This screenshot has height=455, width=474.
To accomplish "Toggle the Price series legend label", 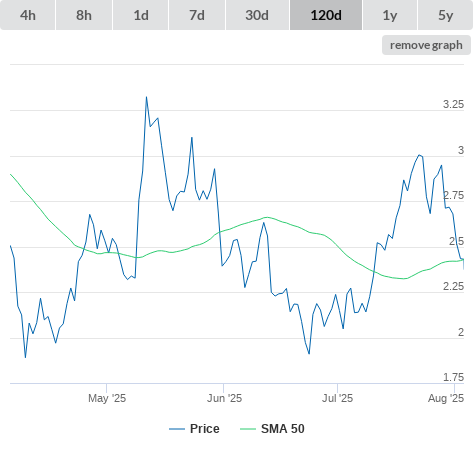I will pyautogui.click(x=205, y=429).
